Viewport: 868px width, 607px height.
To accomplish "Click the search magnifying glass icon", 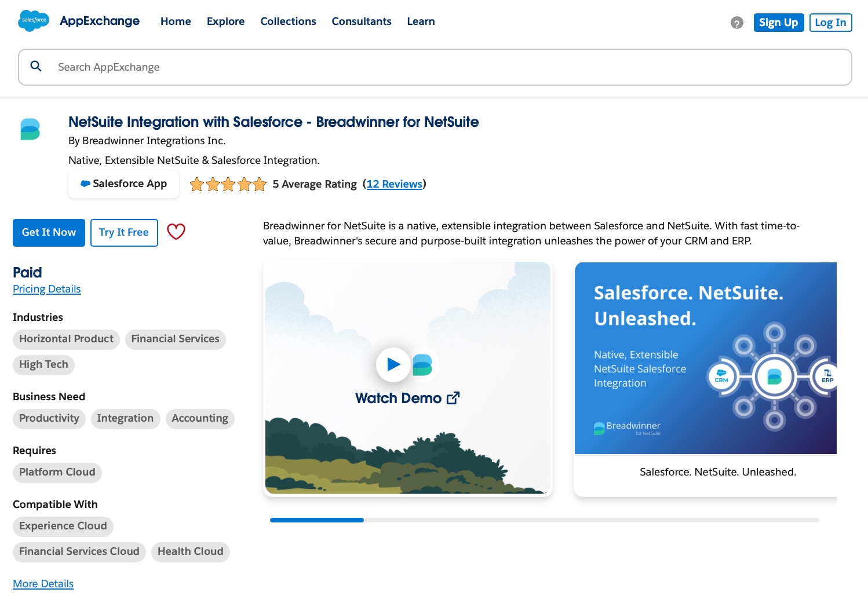I will tap(36, 67).
